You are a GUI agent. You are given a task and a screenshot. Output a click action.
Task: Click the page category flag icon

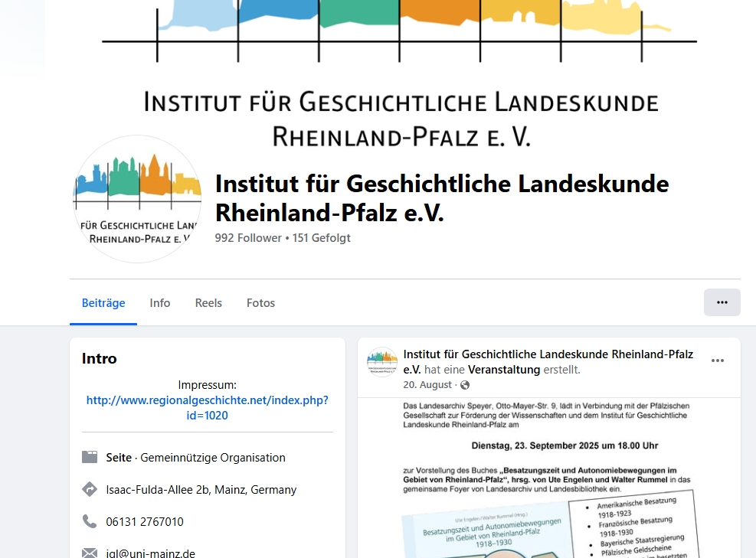coord(90,457)
